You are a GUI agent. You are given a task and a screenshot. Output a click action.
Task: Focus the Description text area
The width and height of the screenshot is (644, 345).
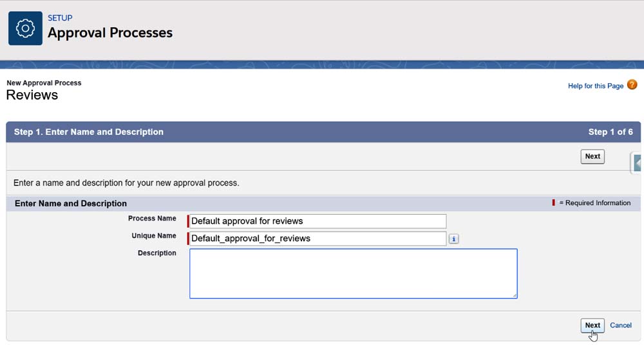(x=353, y=273)
